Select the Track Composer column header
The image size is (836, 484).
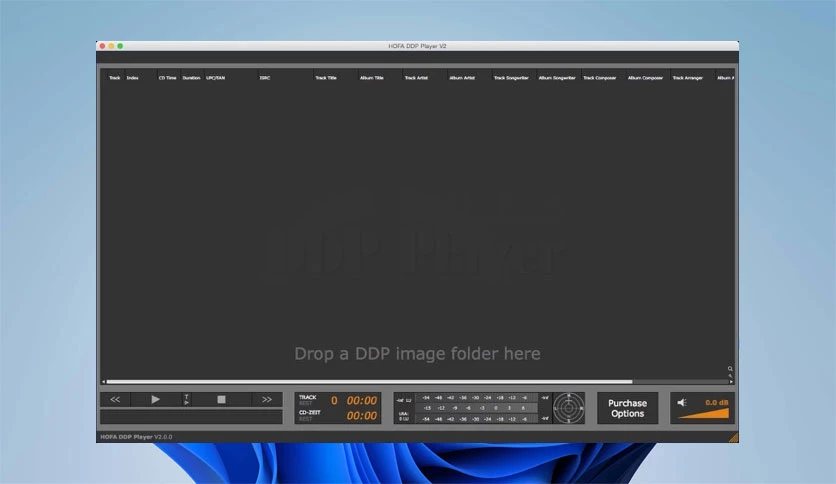click(600, 78)
